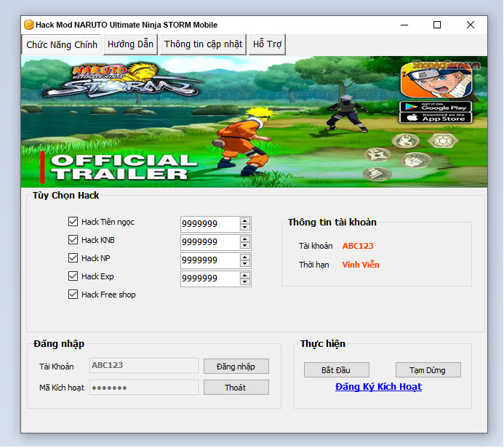Click the App Store badge in banner
The width and height of the screenshot is (504, 448).
(x=436, y=118)
